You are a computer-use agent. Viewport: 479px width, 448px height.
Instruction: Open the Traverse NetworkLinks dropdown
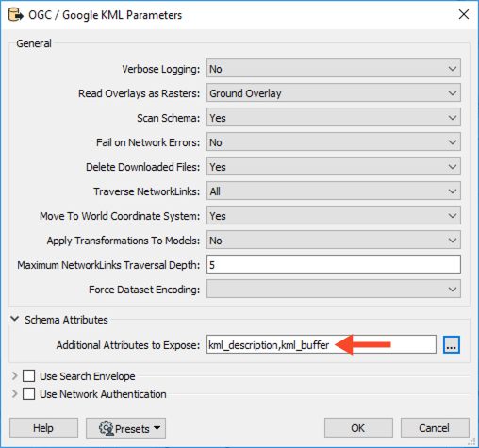coord(334,191)
